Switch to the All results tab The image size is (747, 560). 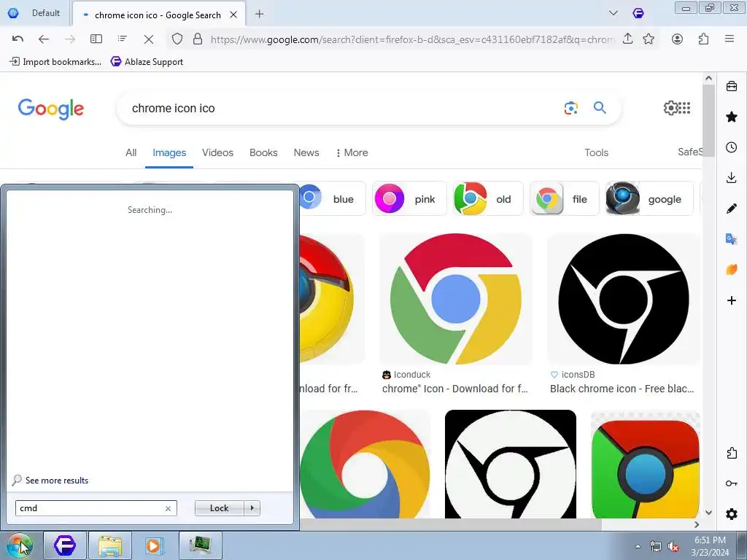[x=131, y=152]
